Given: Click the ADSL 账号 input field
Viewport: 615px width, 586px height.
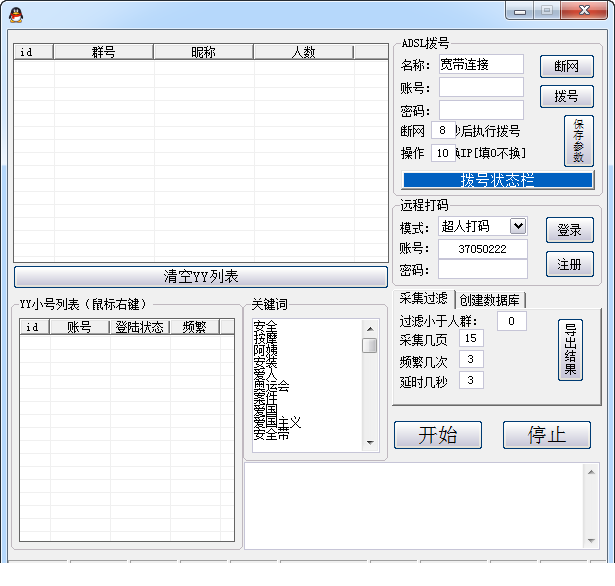Looking at the screenshot, I should click(x=481, y=87).
